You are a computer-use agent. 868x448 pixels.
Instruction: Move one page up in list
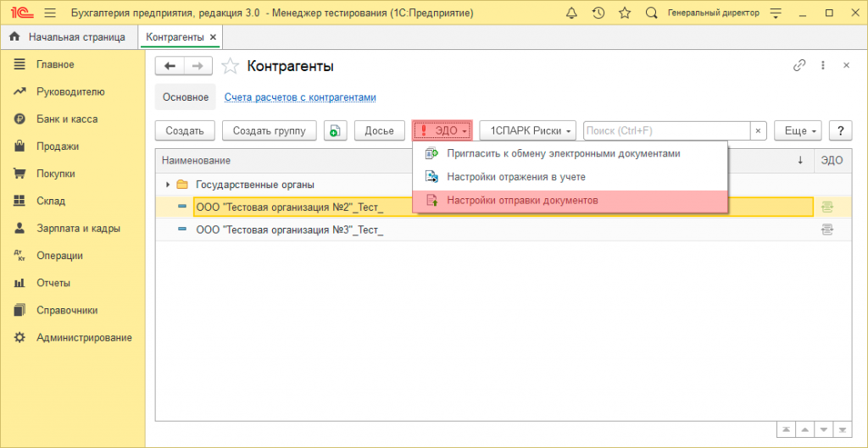[x=805, y=429]
